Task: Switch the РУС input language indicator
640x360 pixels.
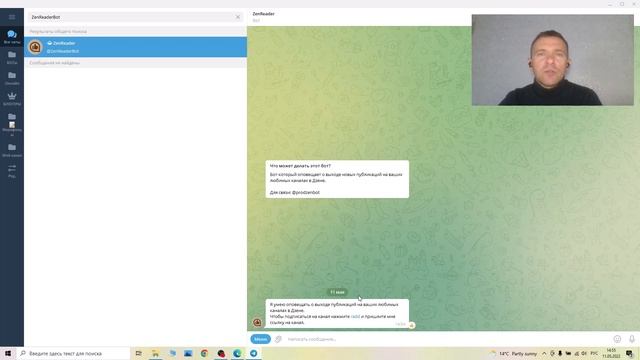Action: pos(594,353)
